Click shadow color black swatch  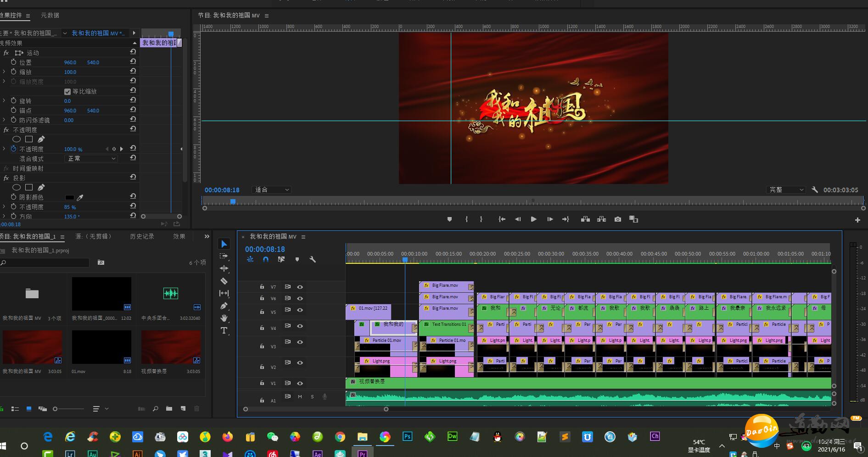click(x=70, y=197)
